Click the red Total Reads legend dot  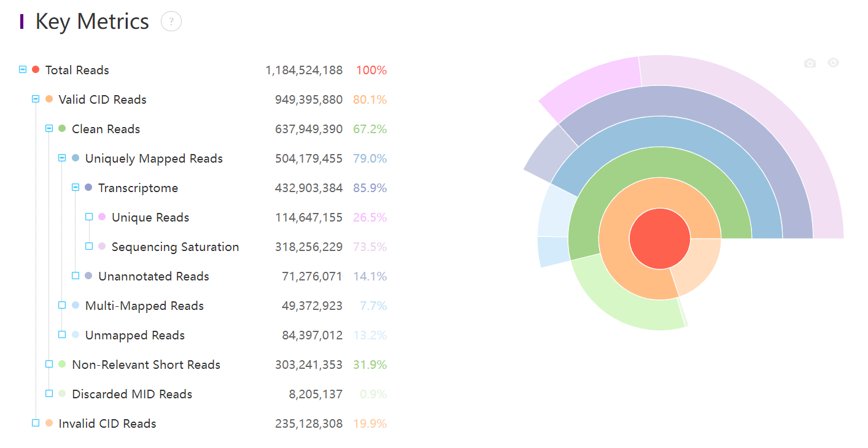(x=36, y=69)
